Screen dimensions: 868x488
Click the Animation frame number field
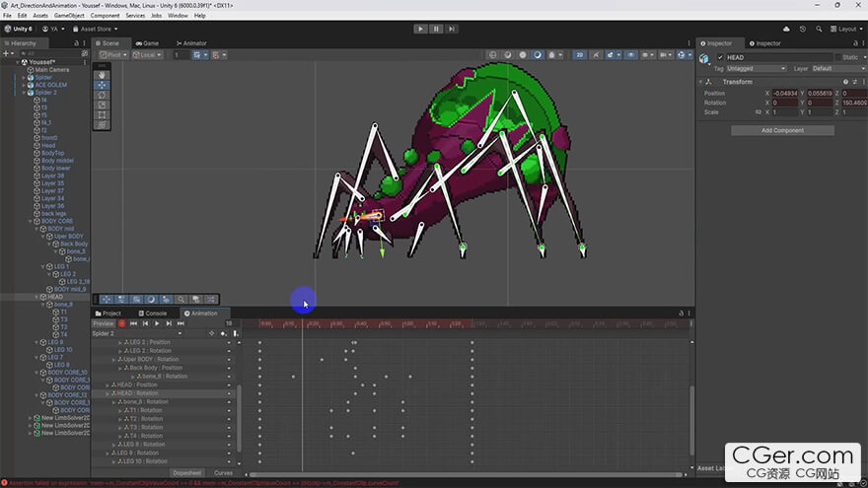pyautogui.click(x=229, y=323)
